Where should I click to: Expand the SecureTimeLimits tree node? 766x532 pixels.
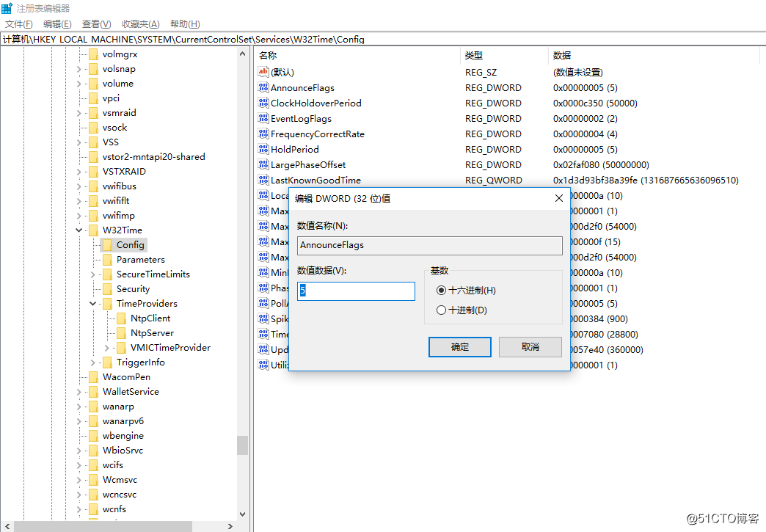(x=93, y=274)
